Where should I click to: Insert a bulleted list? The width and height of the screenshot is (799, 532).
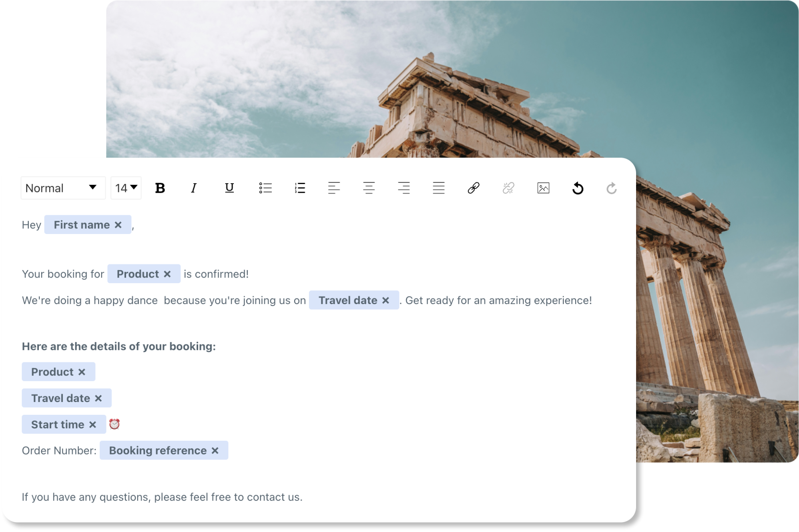pyautogui.click(x=265, y=188)
